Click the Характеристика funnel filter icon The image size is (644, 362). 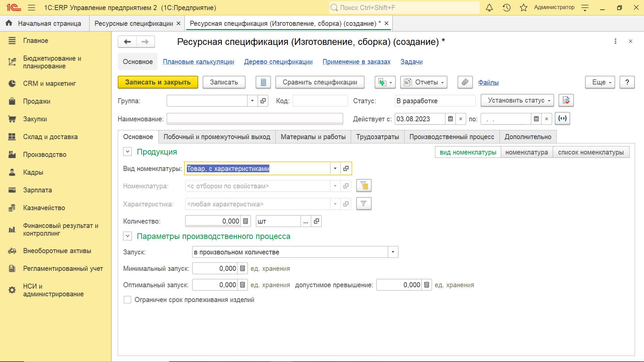(x=364, y=203)
